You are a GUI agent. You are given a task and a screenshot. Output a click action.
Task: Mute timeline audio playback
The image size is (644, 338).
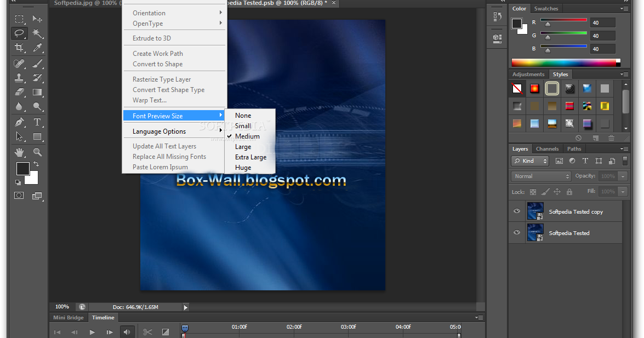127,332
